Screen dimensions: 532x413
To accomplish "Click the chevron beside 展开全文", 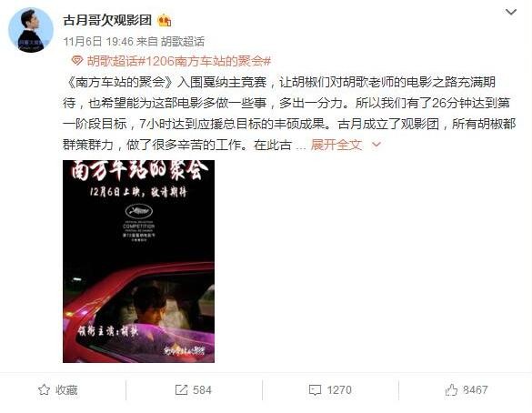I will 376,145.
